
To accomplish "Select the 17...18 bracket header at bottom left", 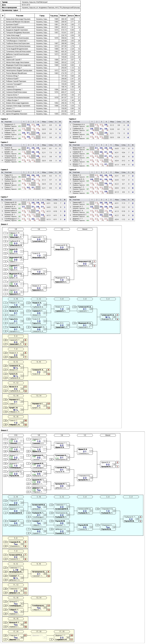I will point(16,632).
